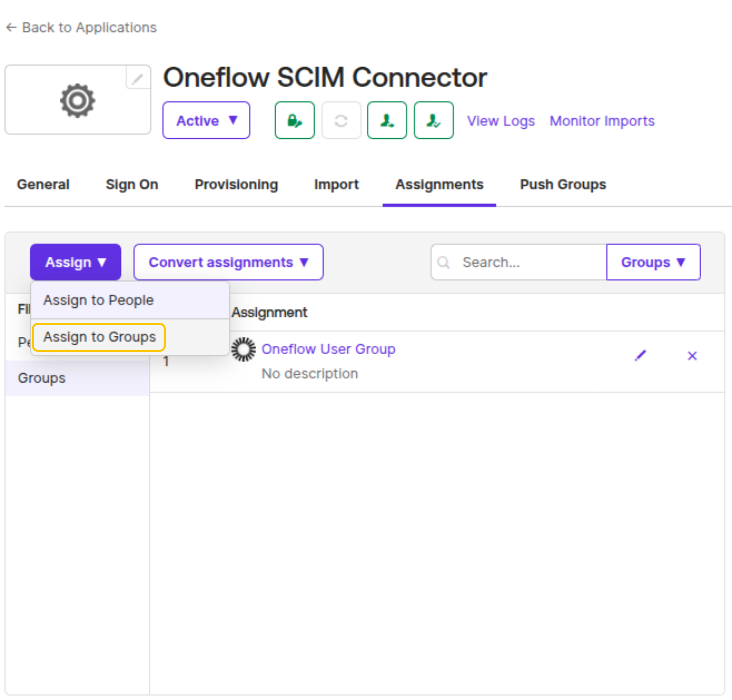Open the Active status dropdown
This screenshot has width=732, height=700.
tap(206, 120)
